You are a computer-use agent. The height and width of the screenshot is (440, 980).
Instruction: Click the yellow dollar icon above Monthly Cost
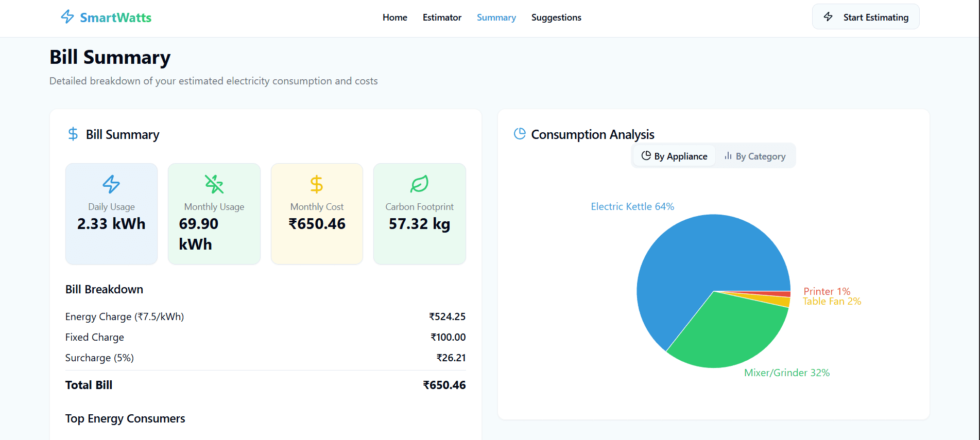click(317, 184)
